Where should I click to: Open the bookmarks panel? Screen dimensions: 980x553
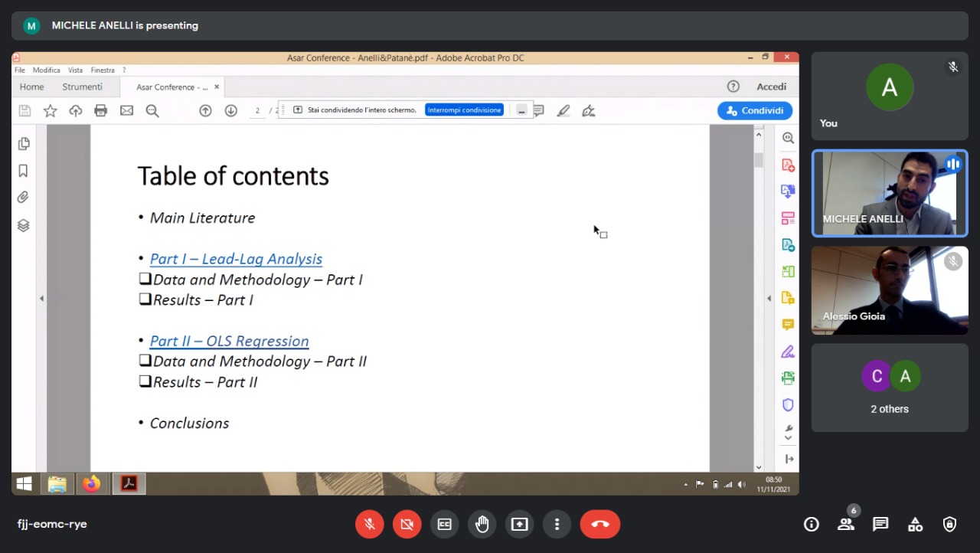pyautogui.click(x=24, y=171)
